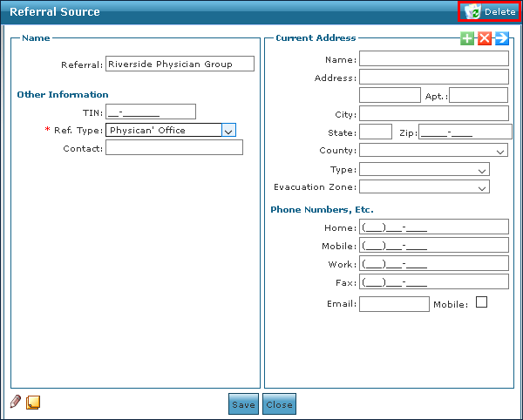The image size is (523, 420).
Task: Focus the TIN input field
Action: point(150,112)
